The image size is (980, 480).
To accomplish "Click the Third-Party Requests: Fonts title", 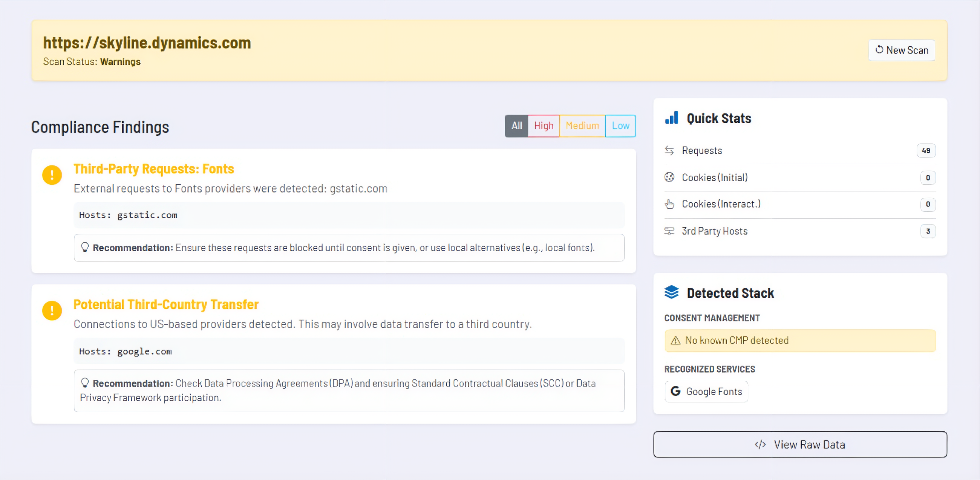I will tap(154, 169).
